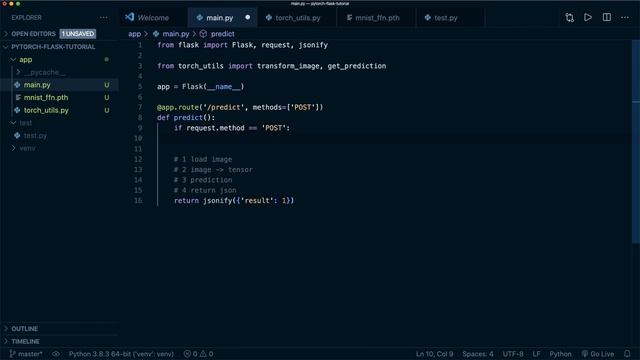Open the master branch source control indicator
This screenshot has width=640, height=360.
pos(26,354)
